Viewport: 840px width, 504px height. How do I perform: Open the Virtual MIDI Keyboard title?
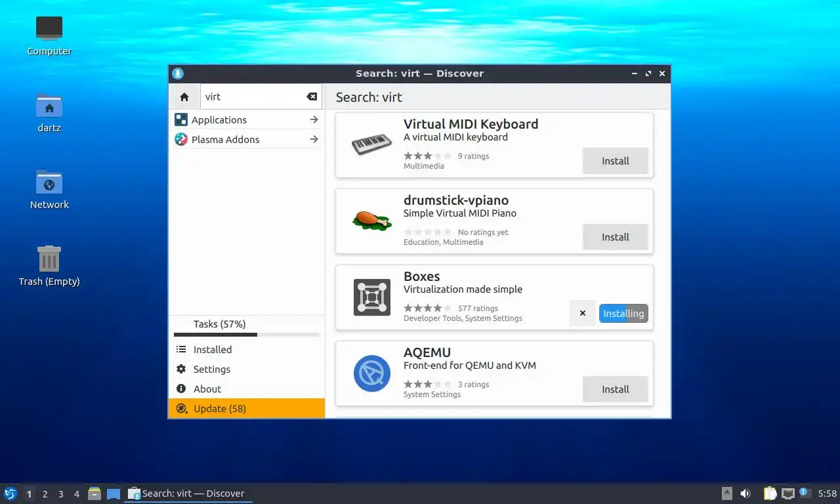[x=471, y=124]
